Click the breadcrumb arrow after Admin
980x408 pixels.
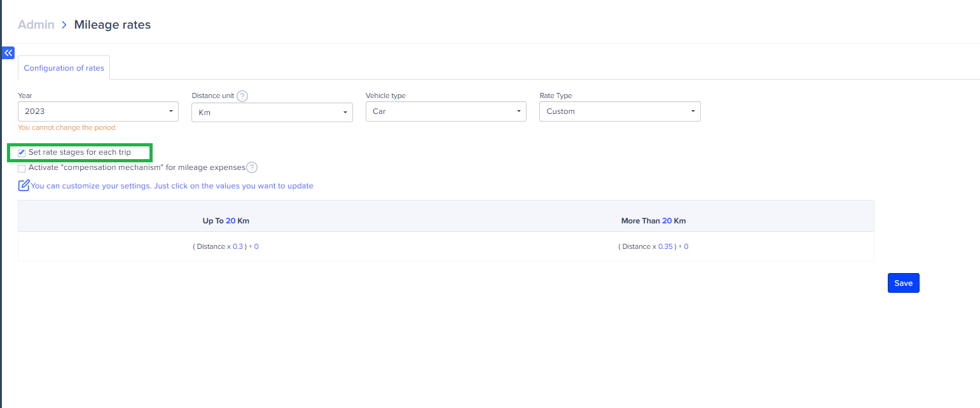pyautogui.click(x=64, y=25)
